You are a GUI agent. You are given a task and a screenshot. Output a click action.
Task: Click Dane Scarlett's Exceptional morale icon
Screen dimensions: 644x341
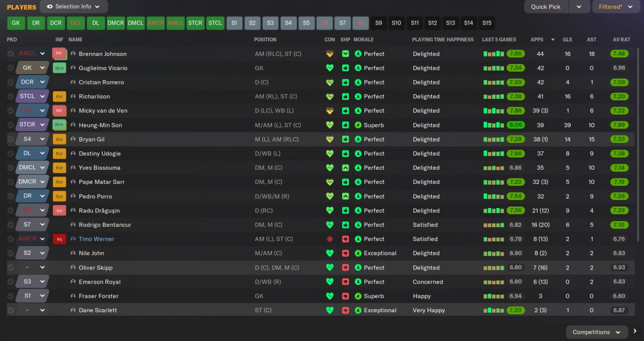coord(358,310)
